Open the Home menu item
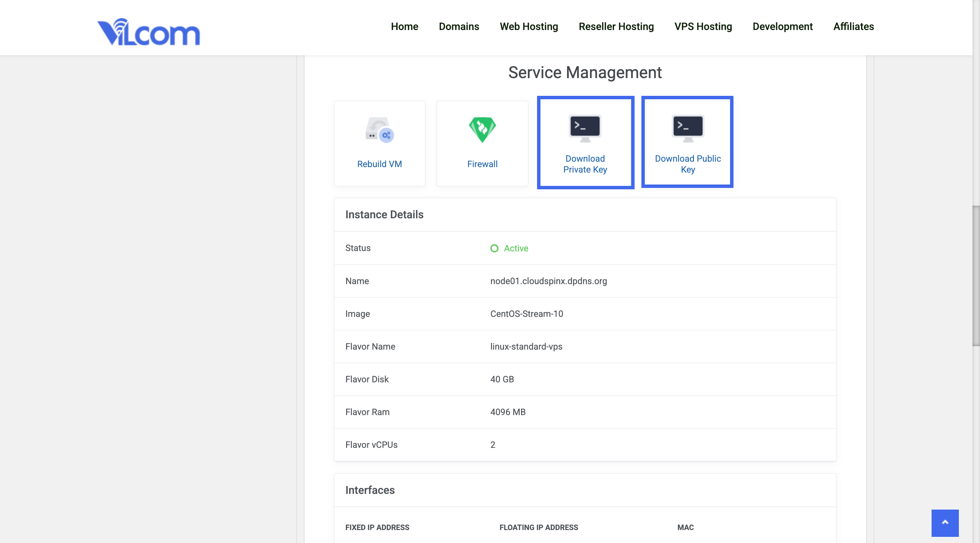 pyautogui.click(x=404, y=27)
